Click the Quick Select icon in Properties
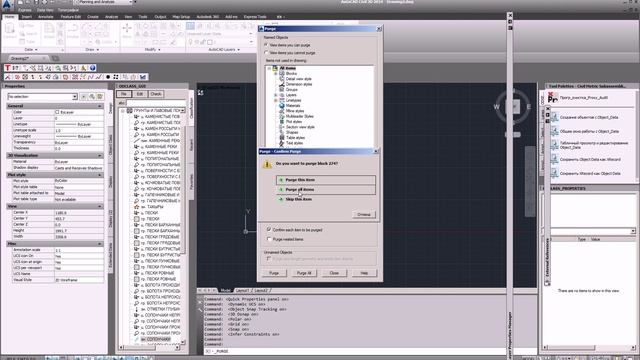Viewport: 640px width, 360px height. (100, 97)
